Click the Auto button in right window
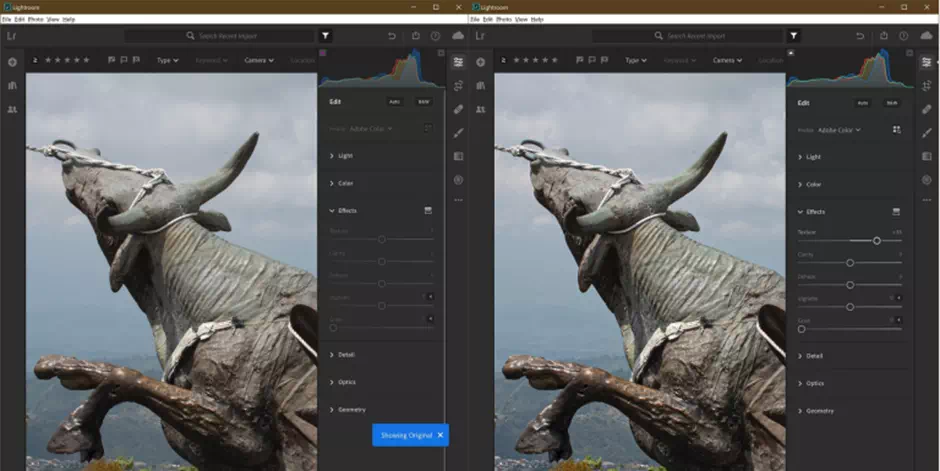 click(863, 103)
